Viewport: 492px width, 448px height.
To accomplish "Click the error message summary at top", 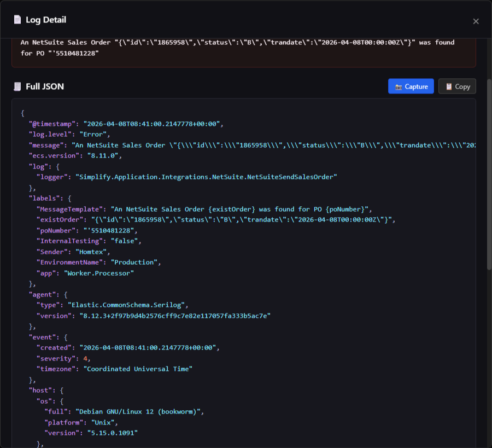I will click(x=237, y=48).
